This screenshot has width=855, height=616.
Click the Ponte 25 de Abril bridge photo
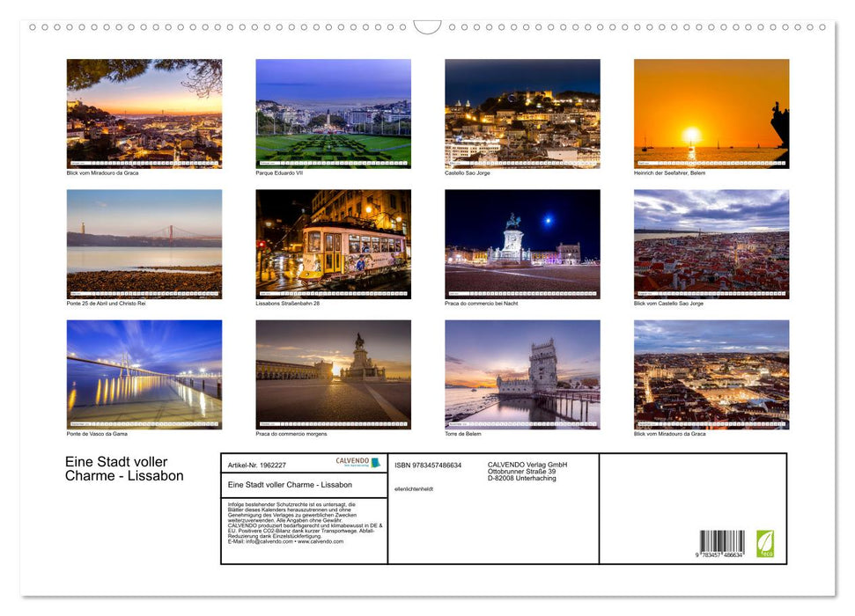point(144,242)
